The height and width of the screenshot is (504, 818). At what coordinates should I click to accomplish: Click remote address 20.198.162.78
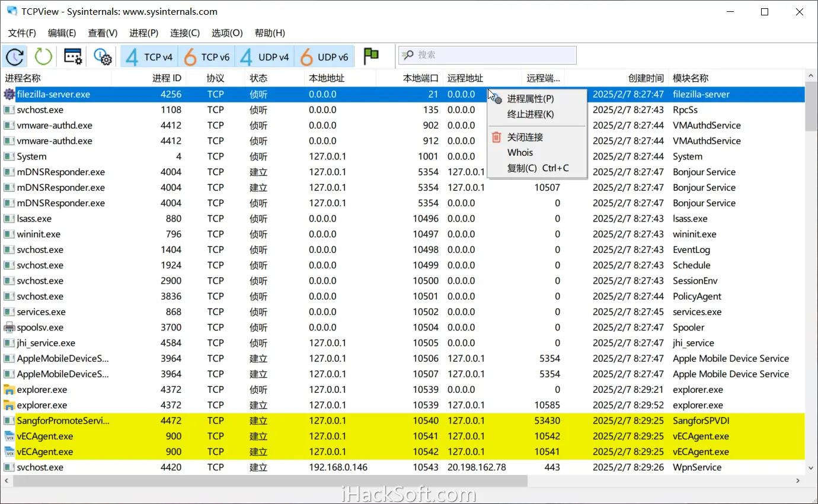[x=477, y=467]
